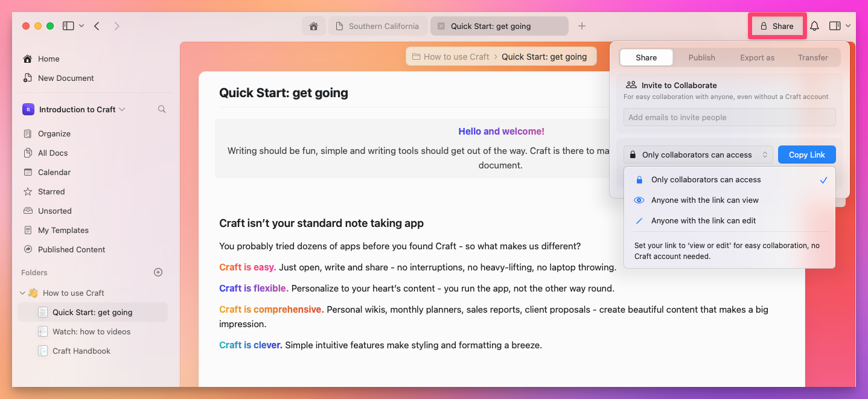
Task: Open notifications via the bell icon
Action: click(814, 26)
